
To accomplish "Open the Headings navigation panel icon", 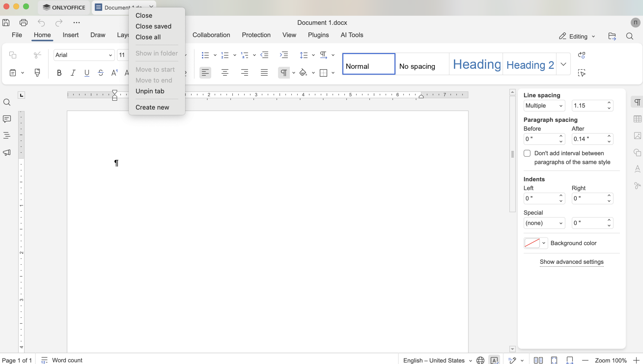I will point(7,135).
